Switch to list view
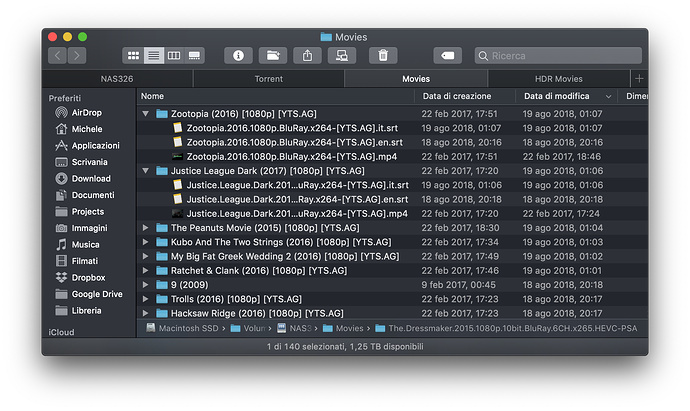This screenshot has height=411, width=690. tap(154, 55)
